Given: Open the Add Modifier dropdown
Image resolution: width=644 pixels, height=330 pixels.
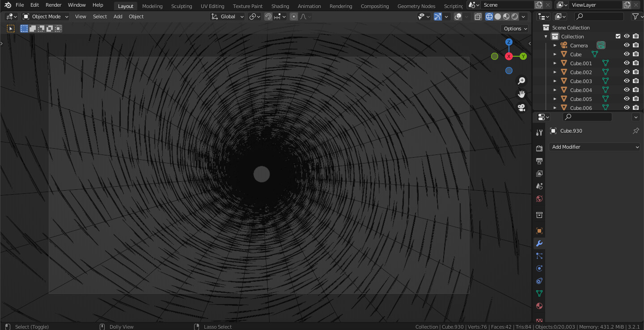Looking at the screenshot, I should click(x=594, y=147).
